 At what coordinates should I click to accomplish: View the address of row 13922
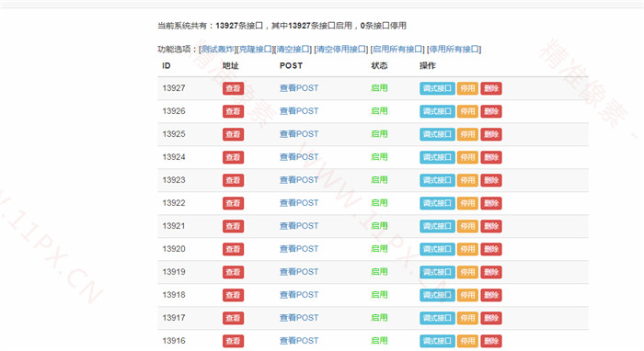pos(234,203)
